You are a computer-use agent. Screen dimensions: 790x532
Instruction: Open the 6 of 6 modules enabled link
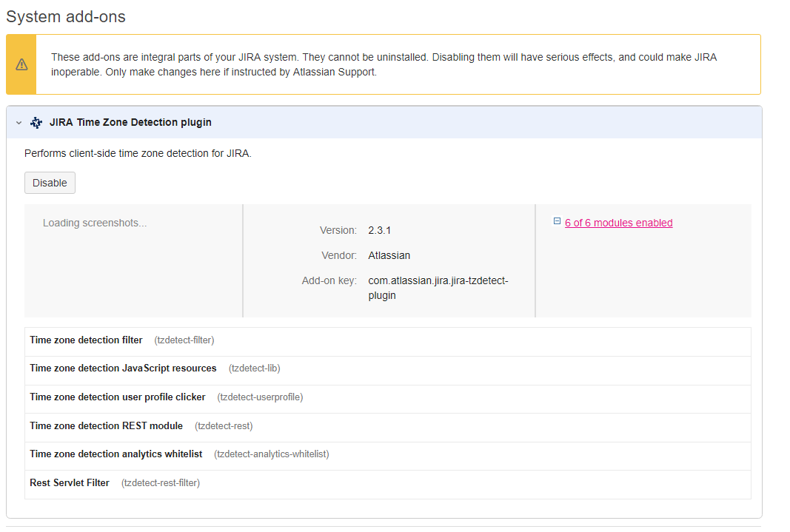pos(619,223)
